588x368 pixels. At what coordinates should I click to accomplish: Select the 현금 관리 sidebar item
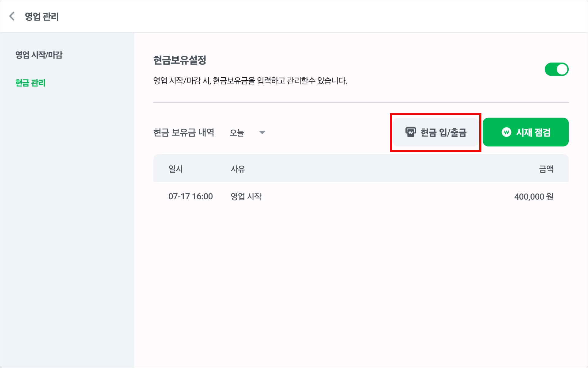click(x=30, y=83)
